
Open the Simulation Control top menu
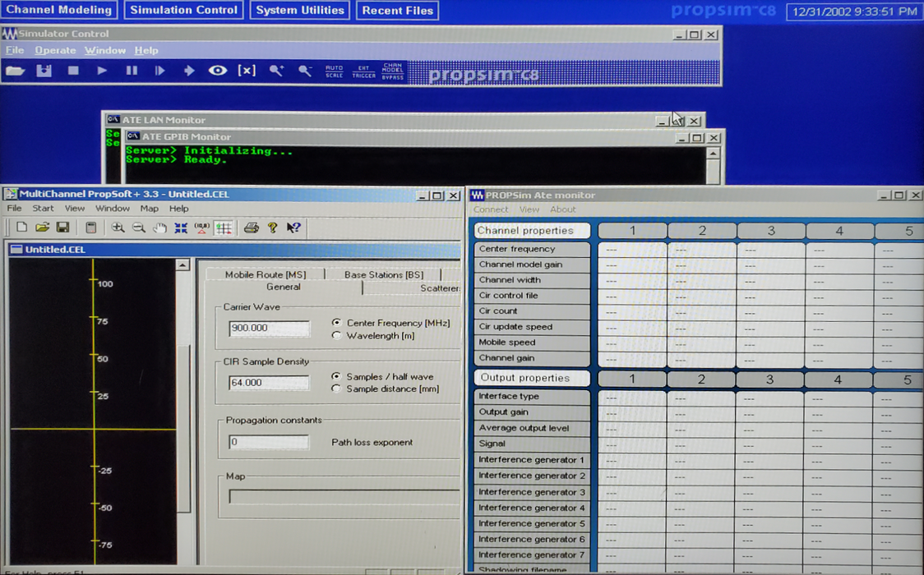click(184, 10)
